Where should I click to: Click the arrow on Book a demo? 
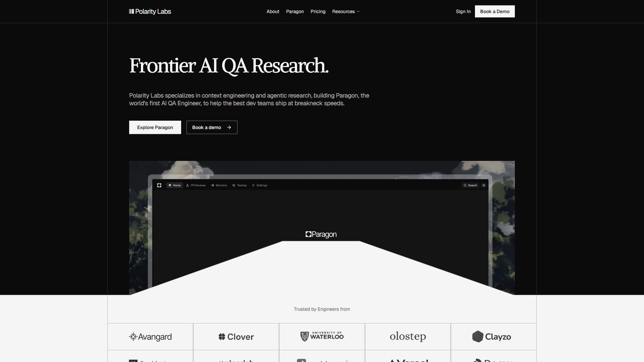tap(229, 128)
